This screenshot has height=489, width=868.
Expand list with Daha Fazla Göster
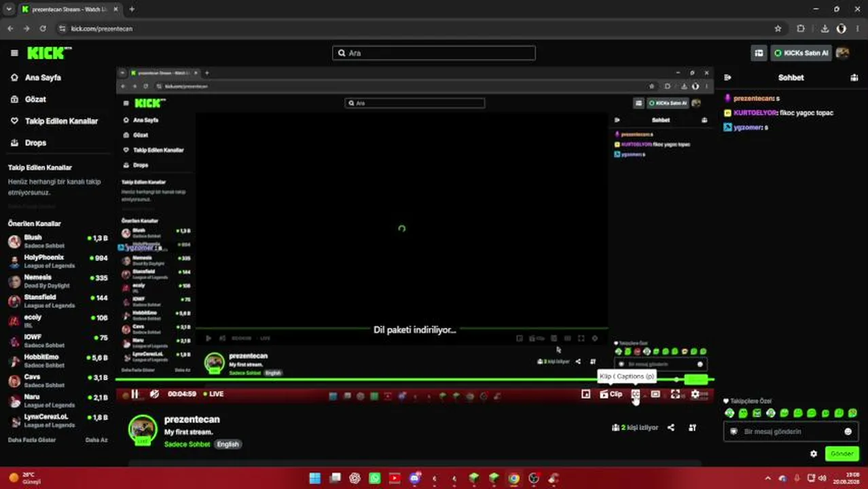click(32, 439)
